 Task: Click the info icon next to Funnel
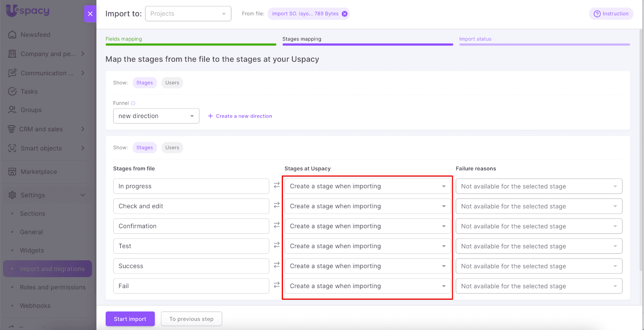133,103
